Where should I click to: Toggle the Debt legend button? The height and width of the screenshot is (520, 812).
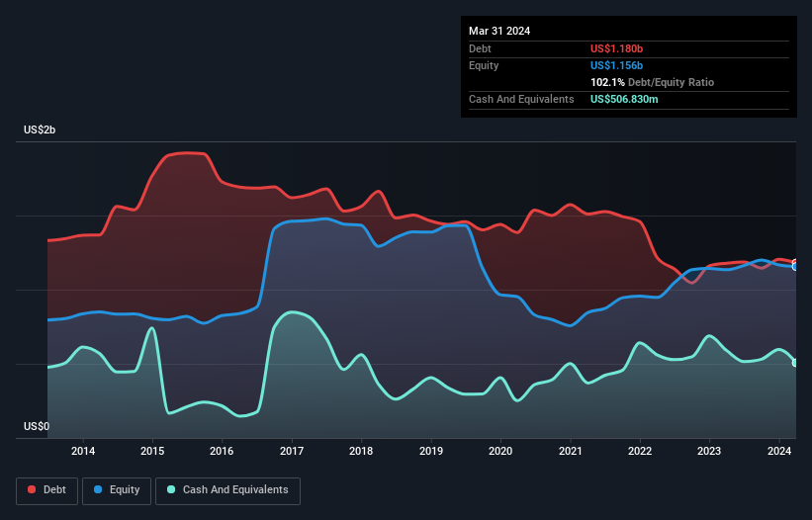click(x=47, y=490)
